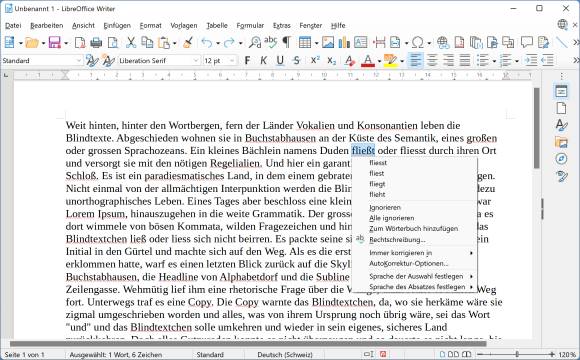Click the vertical scrollbar thumb
The width and height of the screenshot is (580, 360).
537,128
